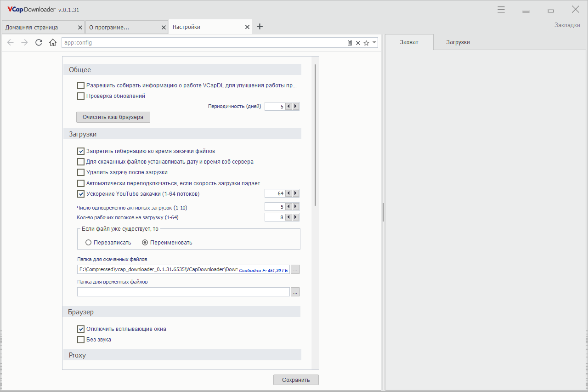This screenshot has height=392, width=588.
Task: Click the Общее section header
Action: [x=182, y=70]
